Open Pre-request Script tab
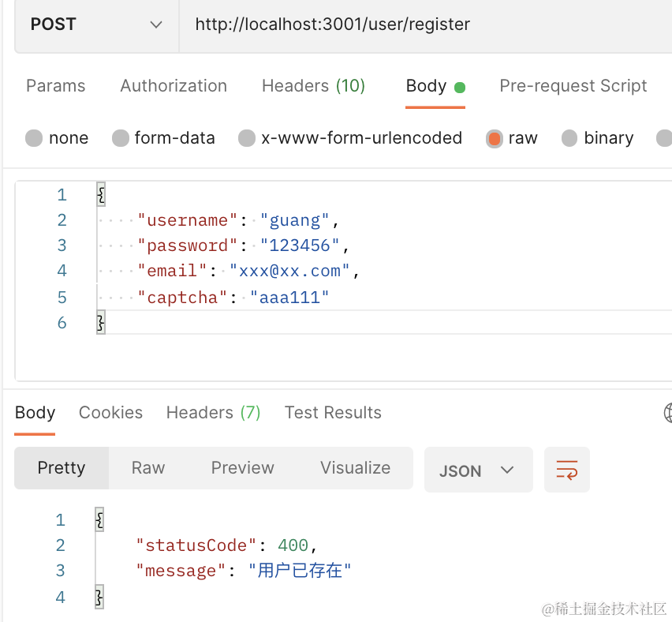The width and height of the screenshot is (672, 622). (573, 86)
